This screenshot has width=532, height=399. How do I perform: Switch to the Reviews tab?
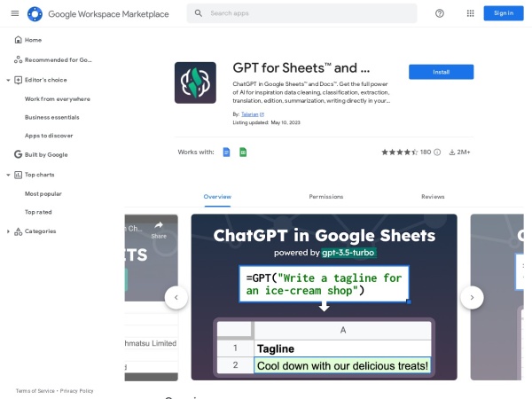(433, 197)
